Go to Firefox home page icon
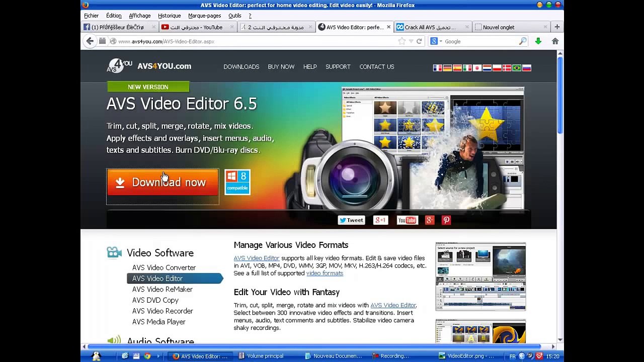Image resolution: width=644 pixels, height=362 pixels. click(555, 41)
